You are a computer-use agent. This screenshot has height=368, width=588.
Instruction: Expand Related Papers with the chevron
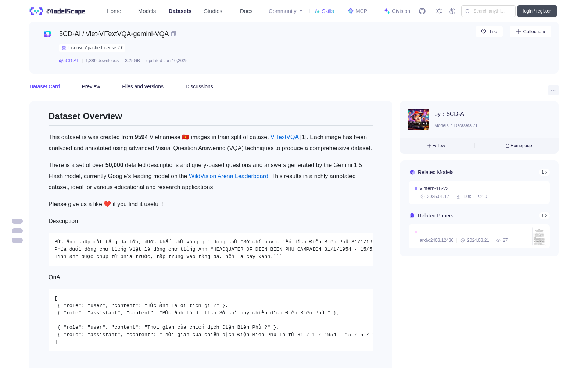pyautogui.click(x=544, y=216)
